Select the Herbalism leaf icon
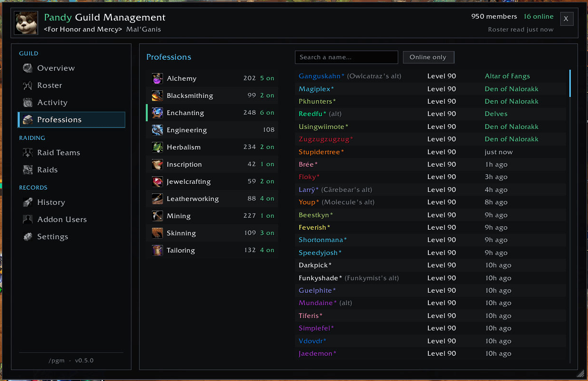The image size is (588, 381). pyautogui.click(x=157, y=147)
